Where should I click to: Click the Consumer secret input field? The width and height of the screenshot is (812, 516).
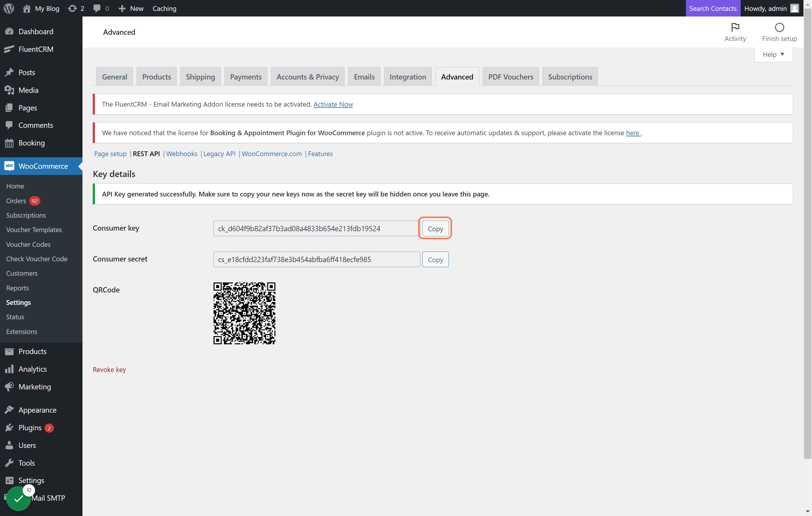click(317, 259)
